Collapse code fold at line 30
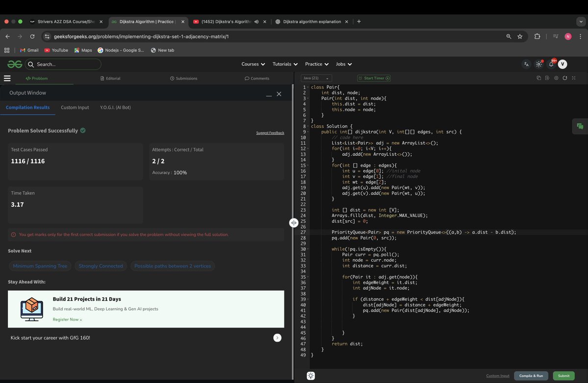The width and height of the screenshot is (588, 383). (x=308, y=249)
